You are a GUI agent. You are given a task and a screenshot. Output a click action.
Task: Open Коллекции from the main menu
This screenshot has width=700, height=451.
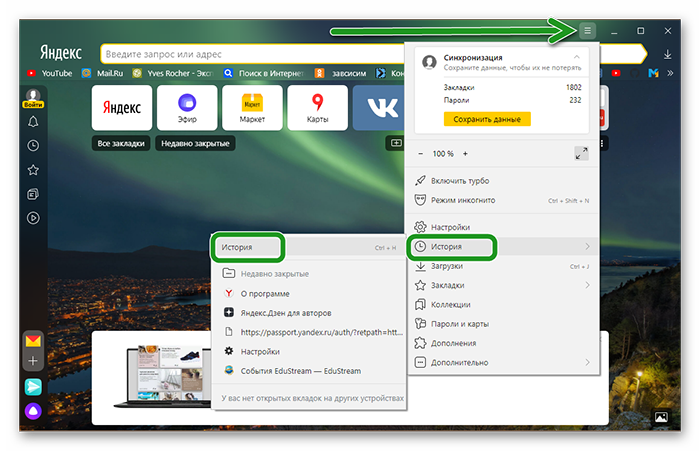[x=503, y=305]
